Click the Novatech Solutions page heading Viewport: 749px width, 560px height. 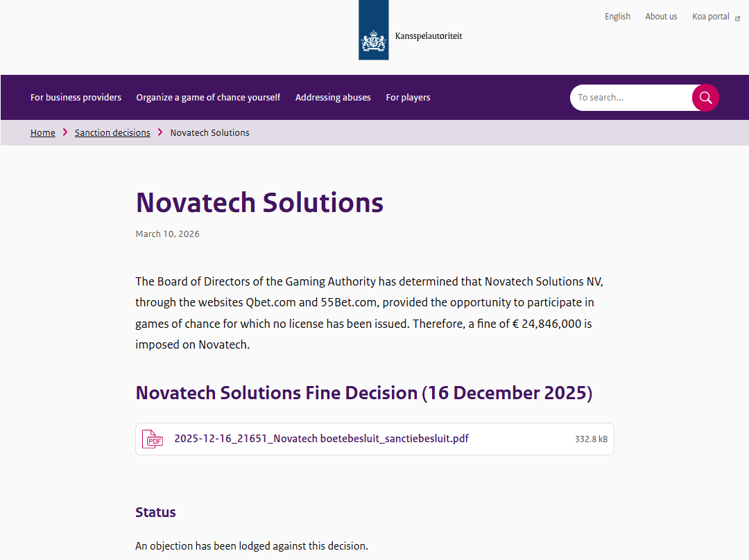tap(259, 202)
